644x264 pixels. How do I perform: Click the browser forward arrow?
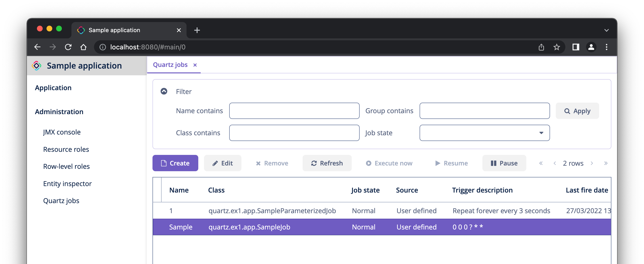pos(53,47)
